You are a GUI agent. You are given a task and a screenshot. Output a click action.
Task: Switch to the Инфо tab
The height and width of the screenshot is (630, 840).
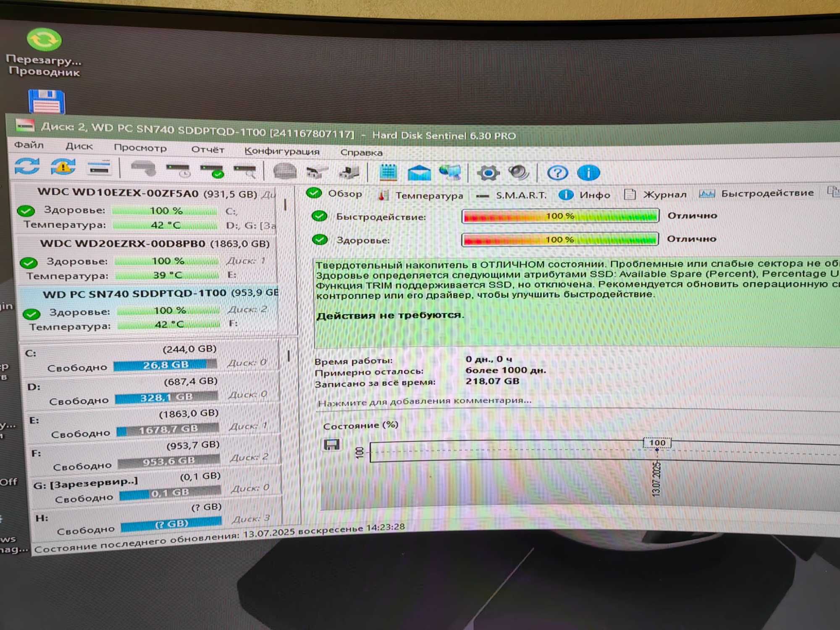pos(585,194)
